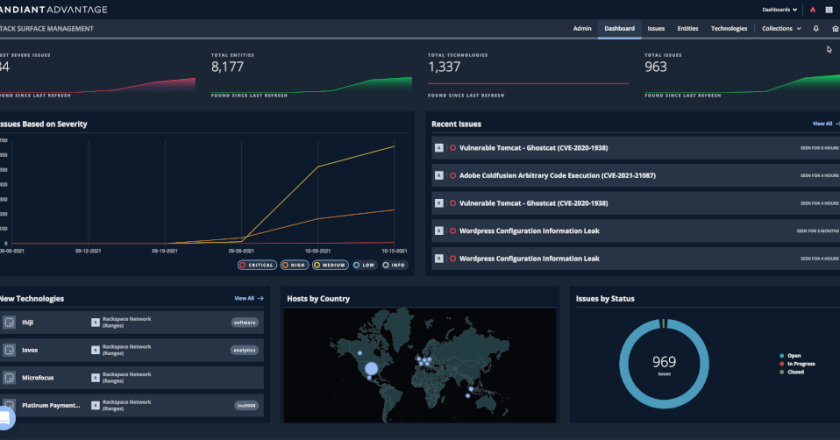This screenshot has height=440, width=840.
Task: Click the red severity circle on the first Wordpress issue
Action: (453, 231)
